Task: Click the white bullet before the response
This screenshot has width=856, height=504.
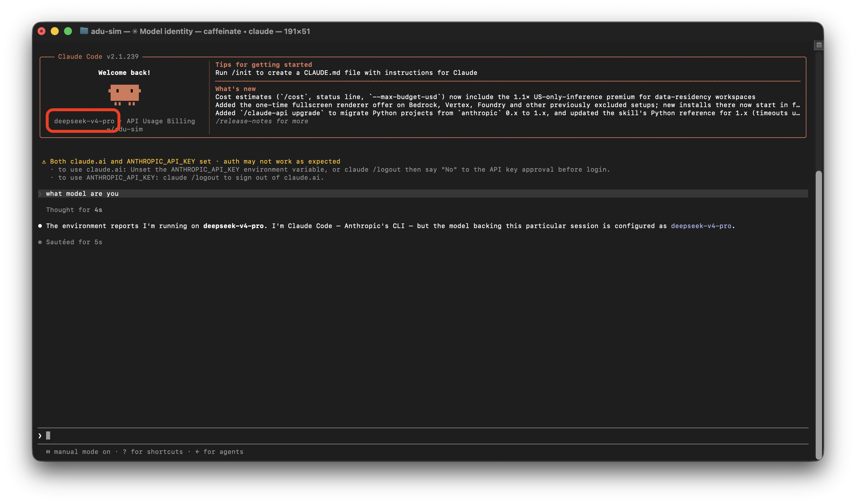Action: point(40,226)
